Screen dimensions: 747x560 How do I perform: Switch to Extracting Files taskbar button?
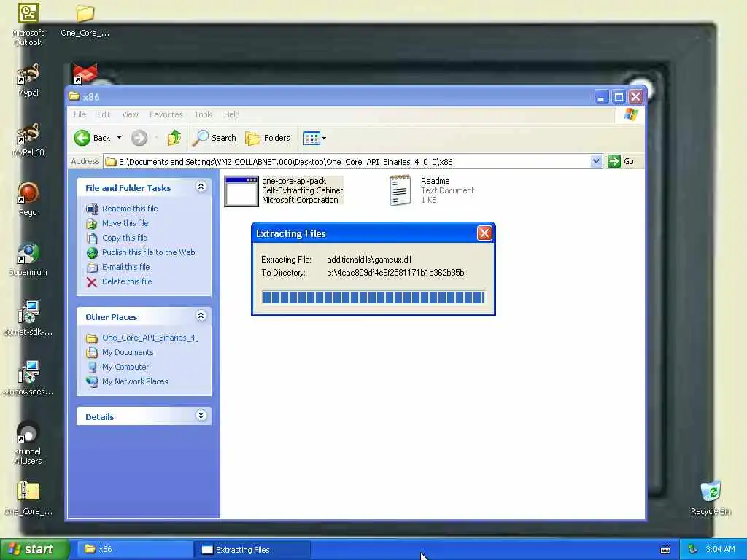(253, 550)
